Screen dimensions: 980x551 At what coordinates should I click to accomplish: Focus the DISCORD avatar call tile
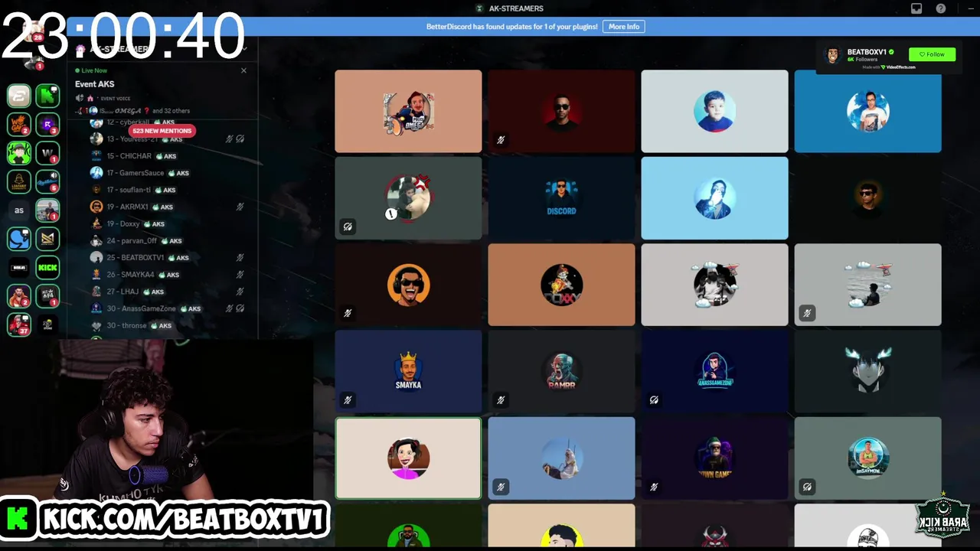click(x=561, y=198)
